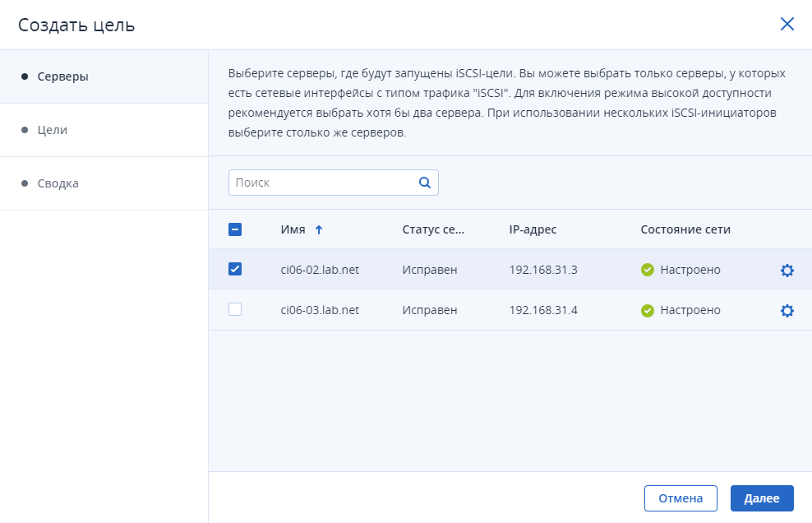The width and height of the screenshot is (812, 523).
Task: Click the search magnifier icon
Action: pyautogui.click(x=425, y=183)
